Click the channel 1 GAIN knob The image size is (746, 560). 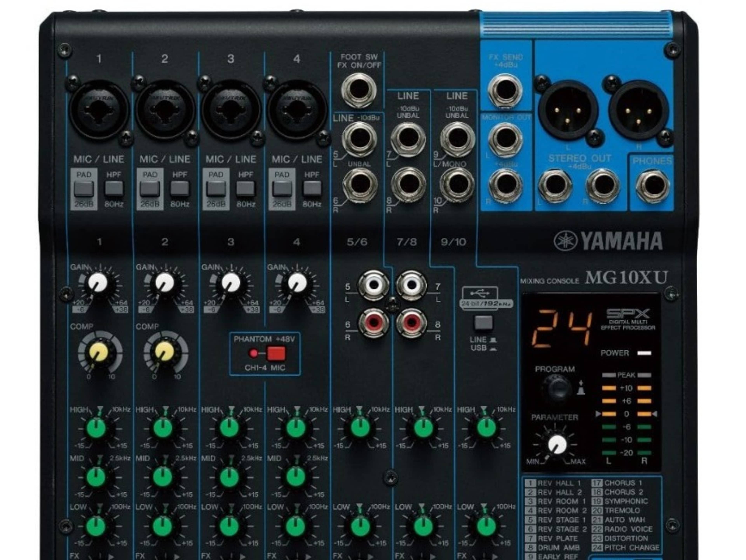point(98,283)
